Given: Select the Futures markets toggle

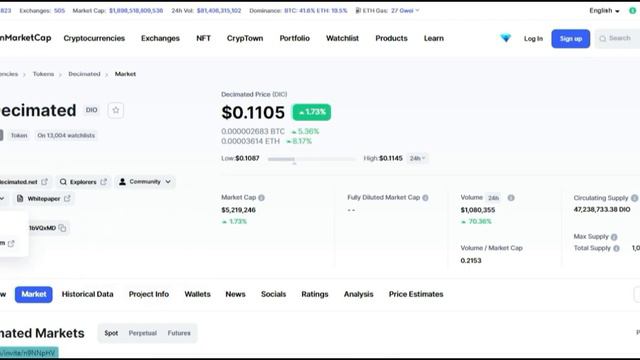Looking at the screenshot, I should (x=179, y=333).
